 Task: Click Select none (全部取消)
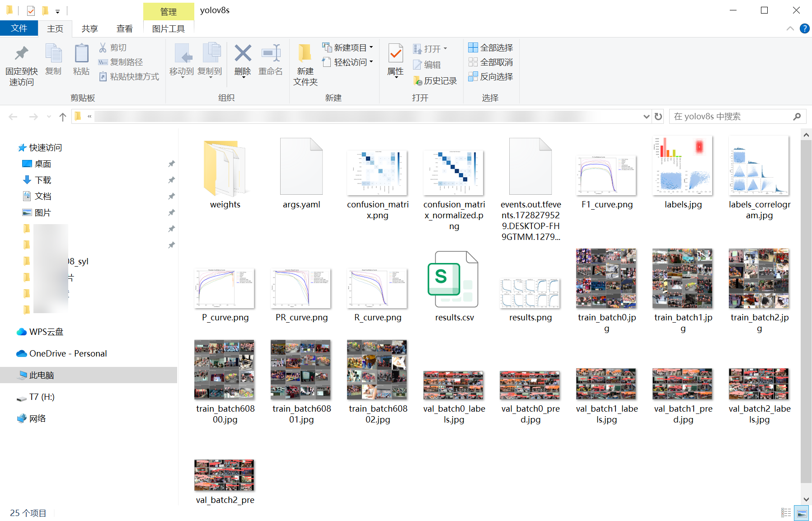pos(491,62)
